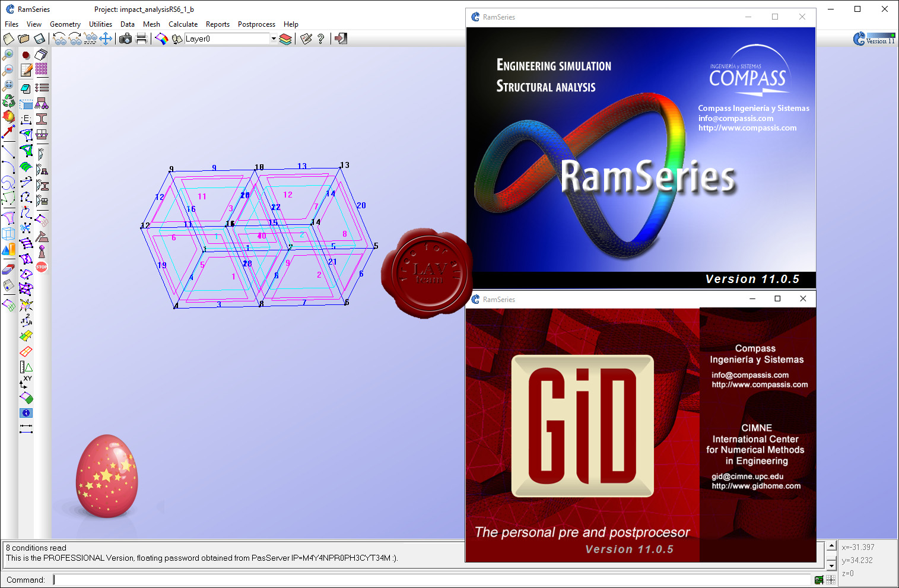
Task: Click the notepad with pencil icon
Action: tap(26, 70)
